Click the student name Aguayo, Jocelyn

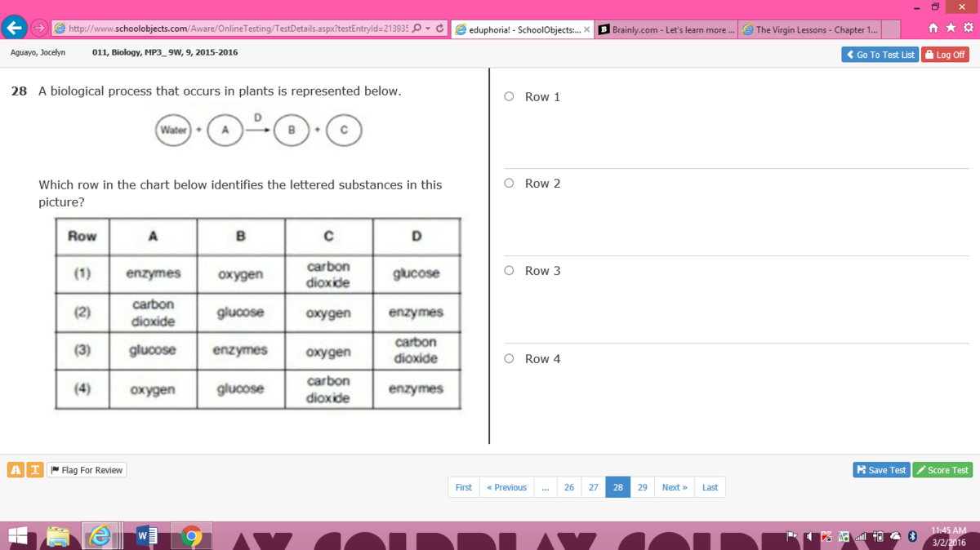click(x=38, y=52)
